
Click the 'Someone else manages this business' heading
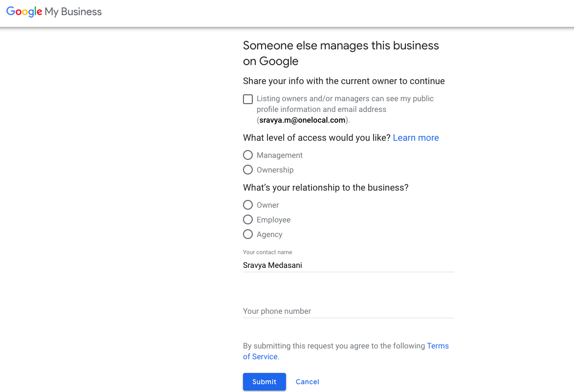click(341, 53)
